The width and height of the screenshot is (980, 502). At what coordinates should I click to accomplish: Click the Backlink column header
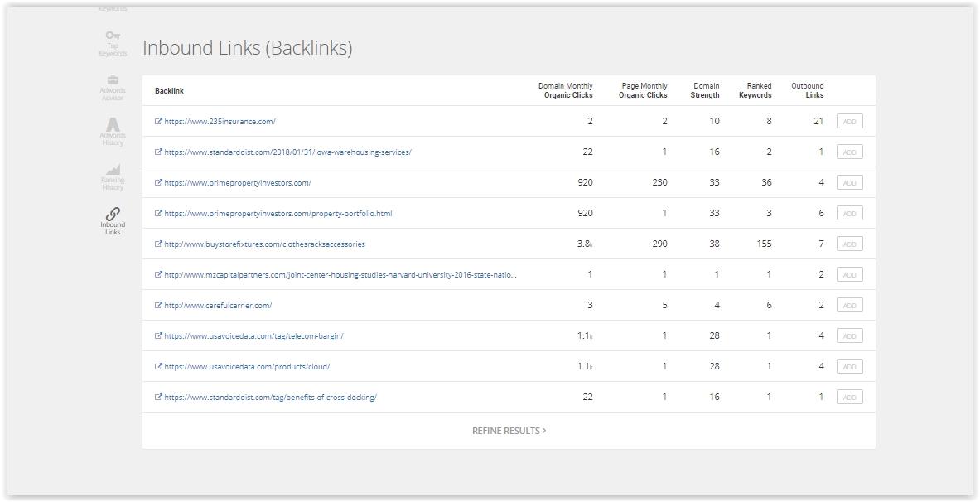click(169, 90)
